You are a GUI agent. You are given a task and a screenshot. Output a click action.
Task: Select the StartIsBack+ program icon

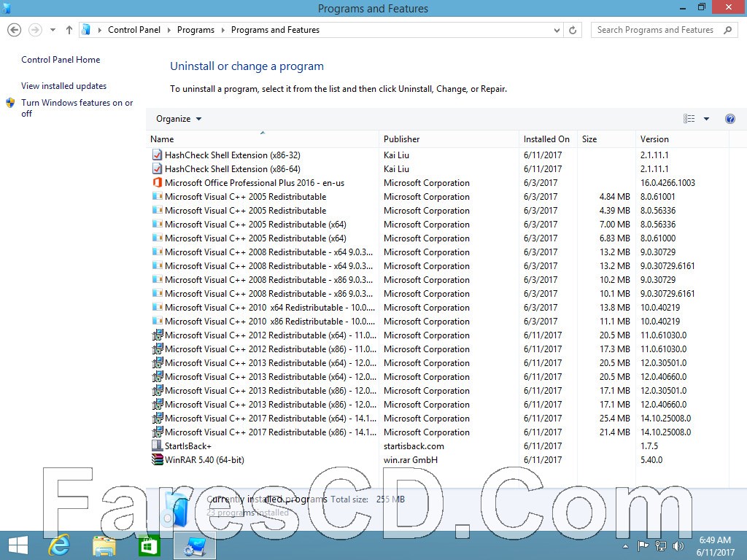157,446
